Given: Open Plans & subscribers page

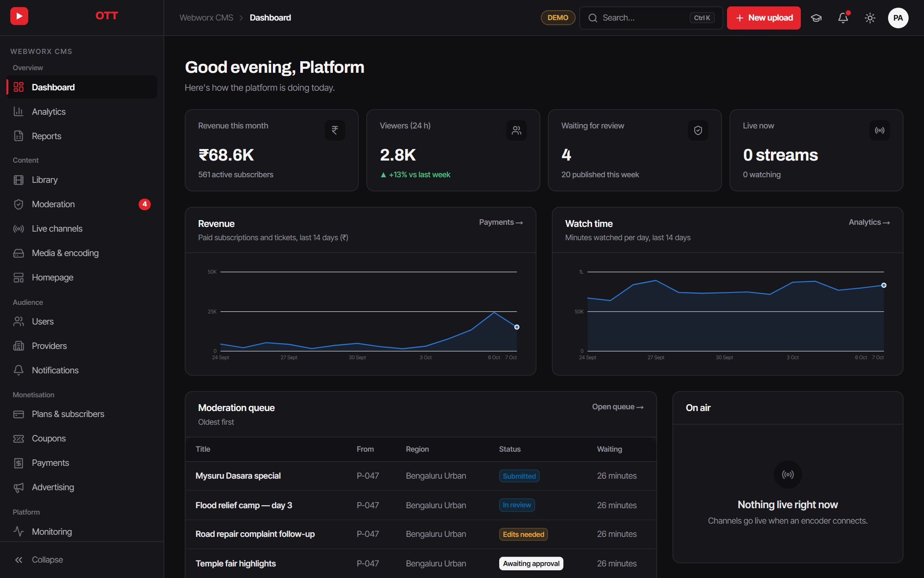Looking at the screenshot, I should (82, 414).
